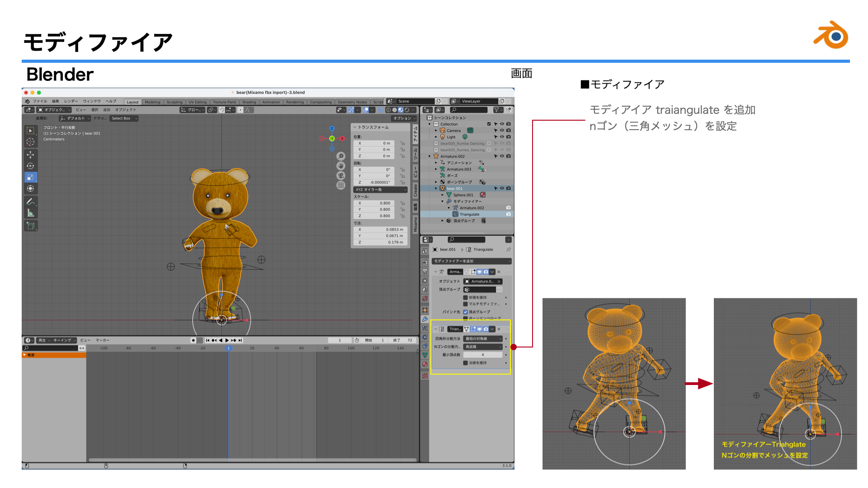This screenshot has width=868, height=488.
Task: Open the オブジェクト mode dropdown
Action: (x=54, y=110)
